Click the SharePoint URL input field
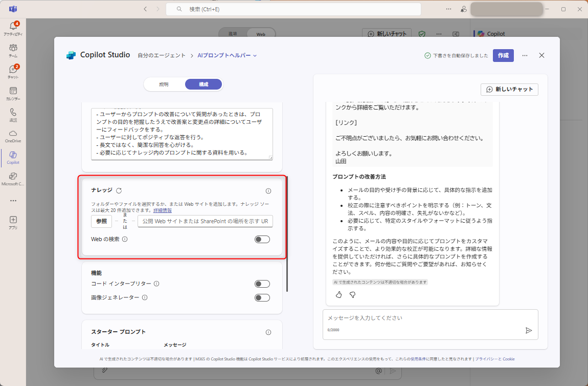Image resolution: width=588 pixels, height=386 pixels. click(x=205, y=221)
